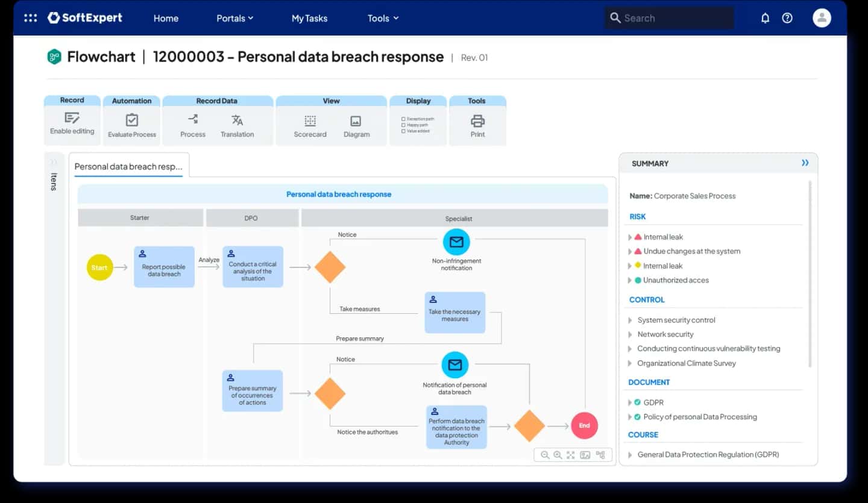The width and height of the screenshot is (868, 503).
Task: Click the Print icon in Tools
Action: (x=477, y=120)
